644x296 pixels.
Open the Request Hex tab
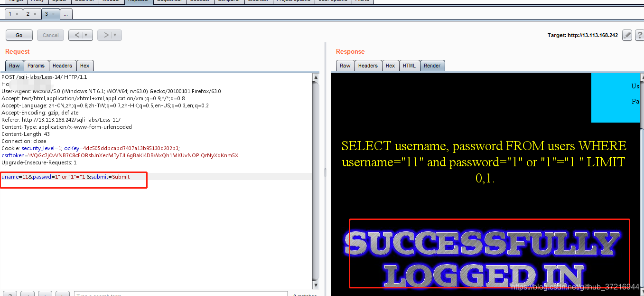point(84,66)
